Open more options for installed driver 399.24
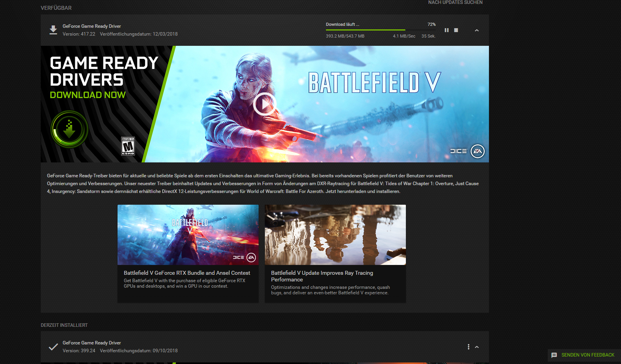621x364 pixels. (469, 347)
